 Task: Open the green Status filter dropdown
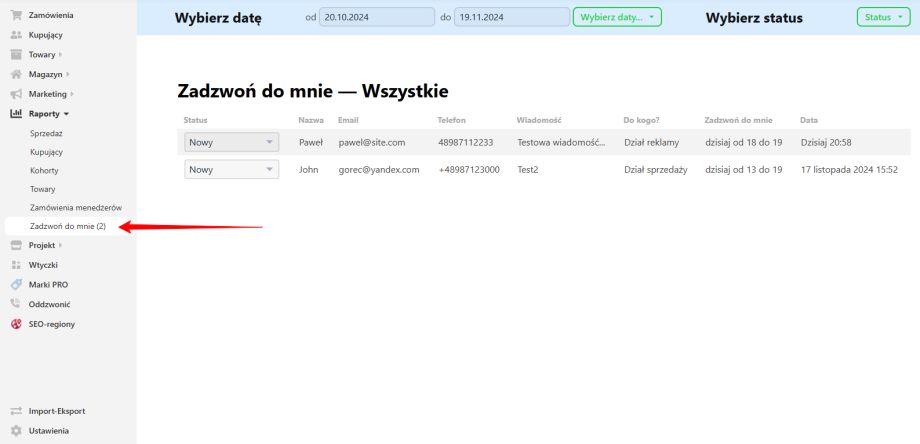884,17
